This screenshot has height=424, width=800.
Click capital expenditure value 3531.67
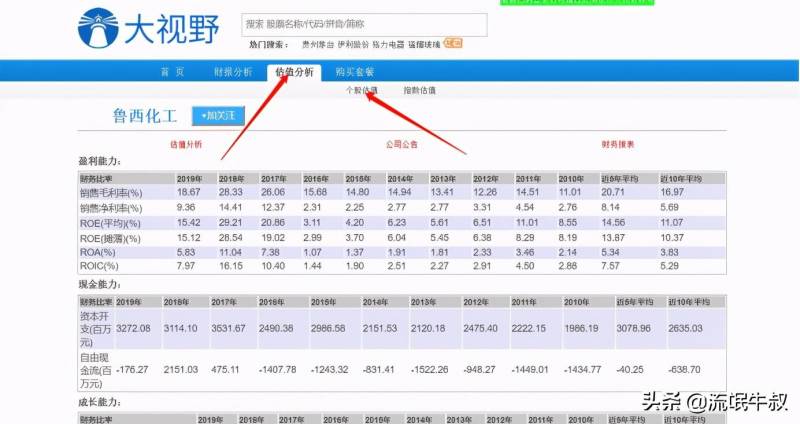click(228, 329)
